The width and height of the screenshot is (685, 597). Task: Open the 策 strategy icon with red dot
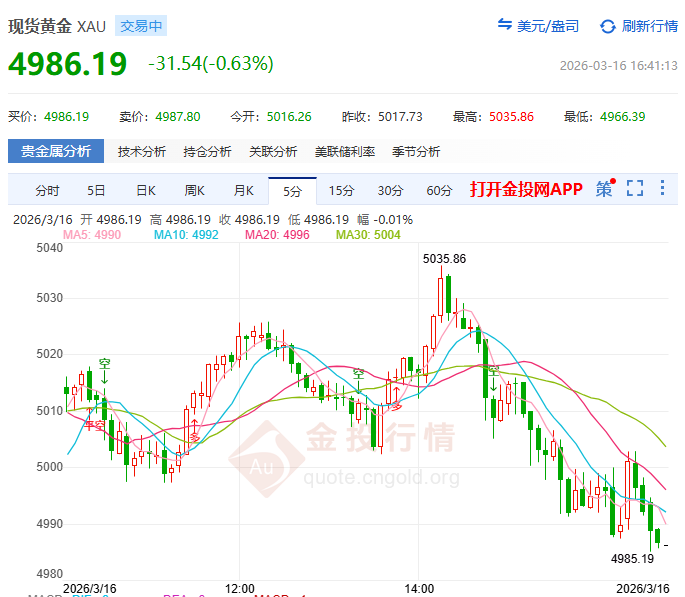coord(605,188)
